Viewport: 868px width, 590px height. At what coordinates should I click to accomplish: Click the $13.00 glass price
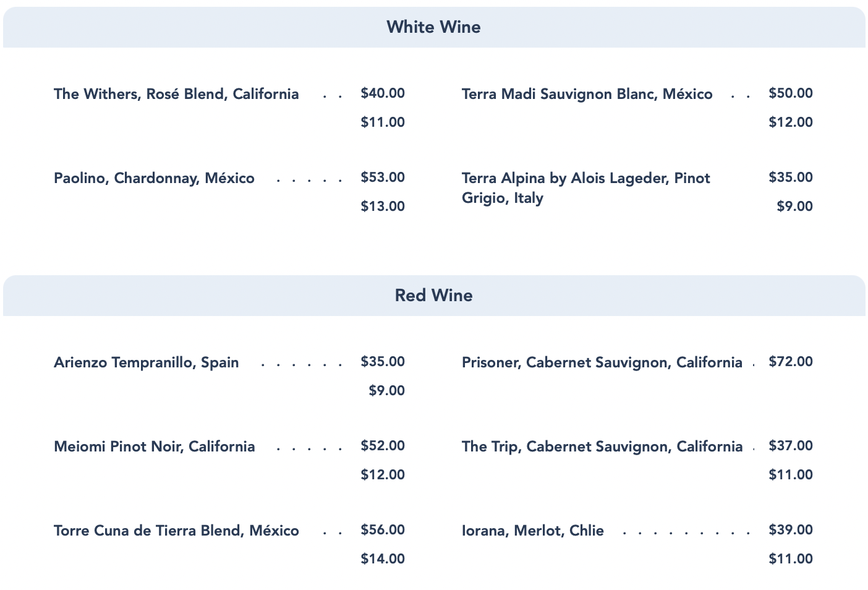[383, 206]
